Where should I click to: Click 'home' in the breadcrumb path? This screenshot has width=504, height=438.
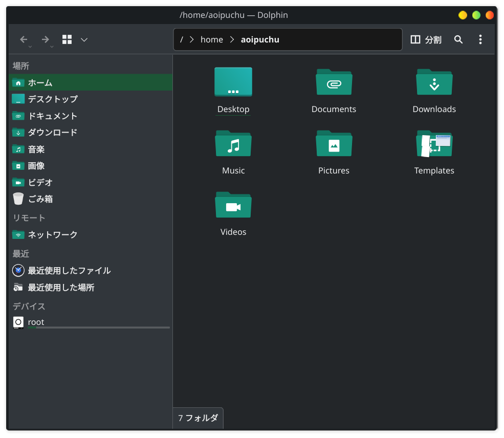(x=211, y=39)
